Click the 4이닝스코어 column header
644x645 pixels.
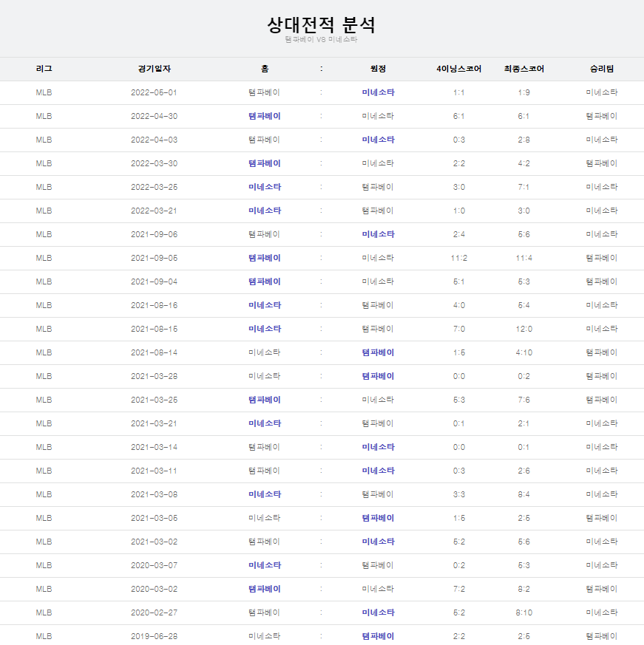458,69
